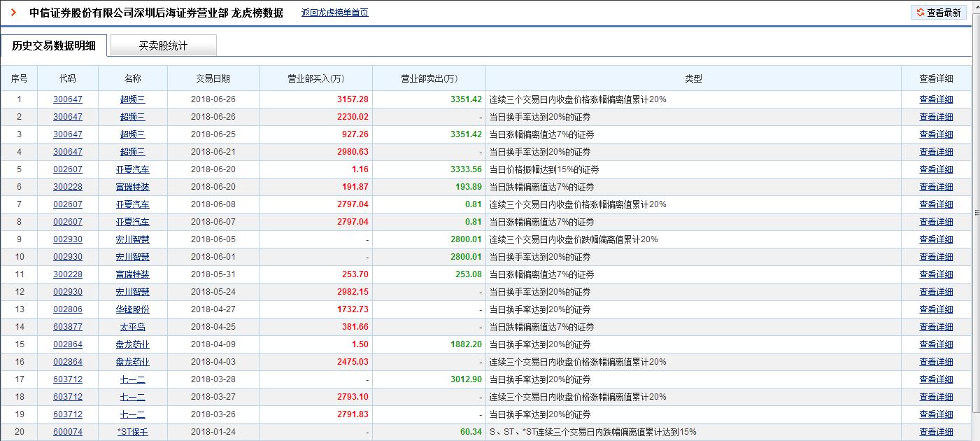Open the 返回龙虎榜单首页 link

click(x=334, y=12)
